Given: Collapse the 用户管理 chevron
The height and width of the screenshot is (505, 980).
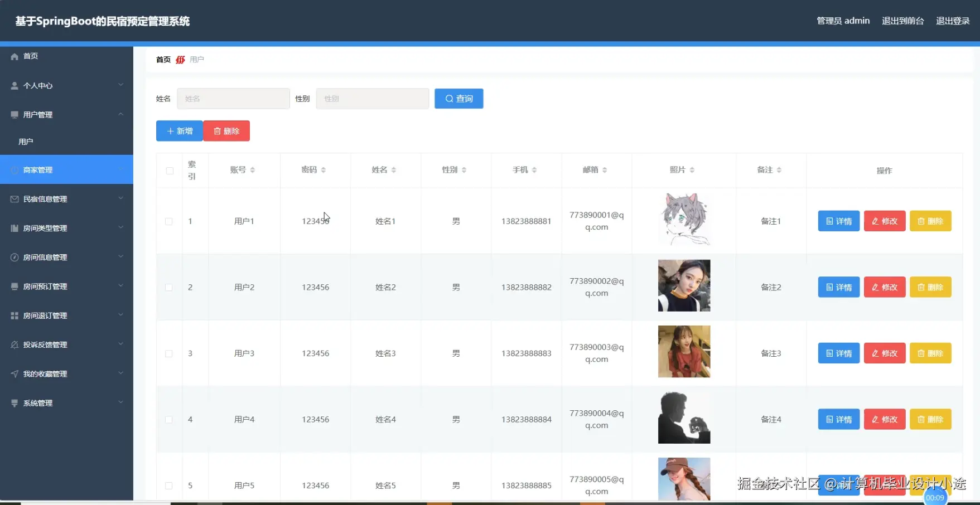Looking at the screenshot, I should coord(121,114).
